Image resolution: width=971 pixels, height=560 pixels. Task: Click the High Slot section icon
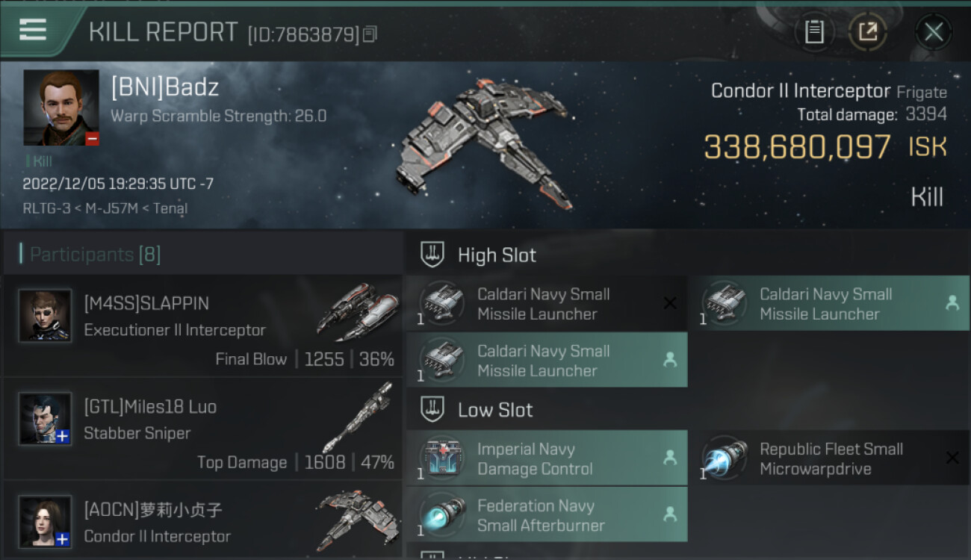tap(432, 255)
